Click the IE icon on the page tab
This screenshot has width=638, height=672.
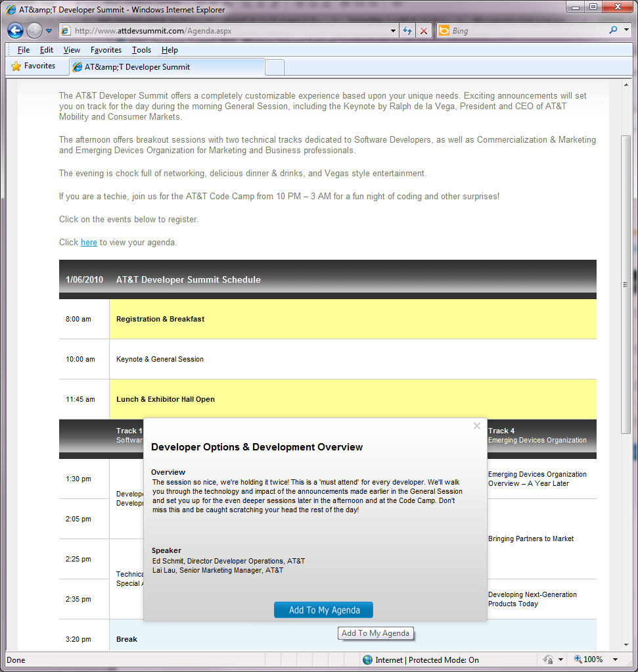pyautogui.click(x=78, y=67)
